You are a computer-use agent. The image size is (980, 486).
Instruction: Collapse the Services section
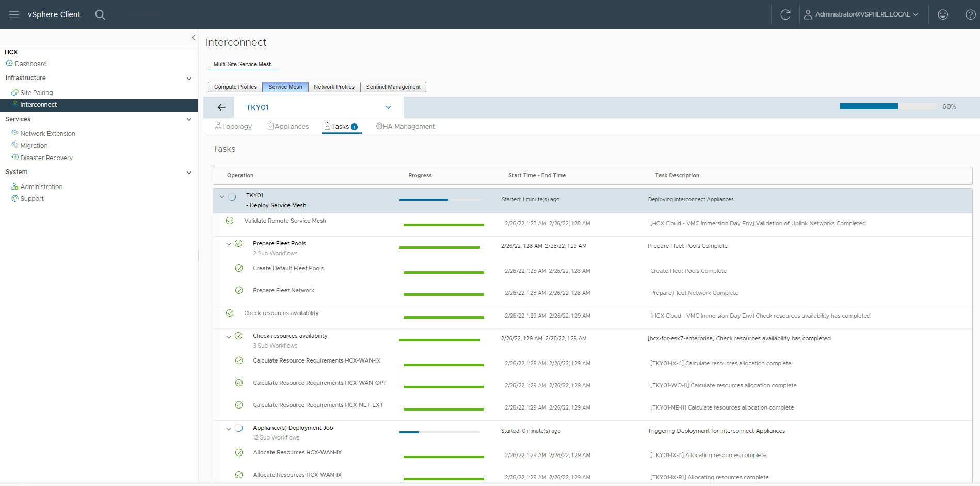[189, 119]
